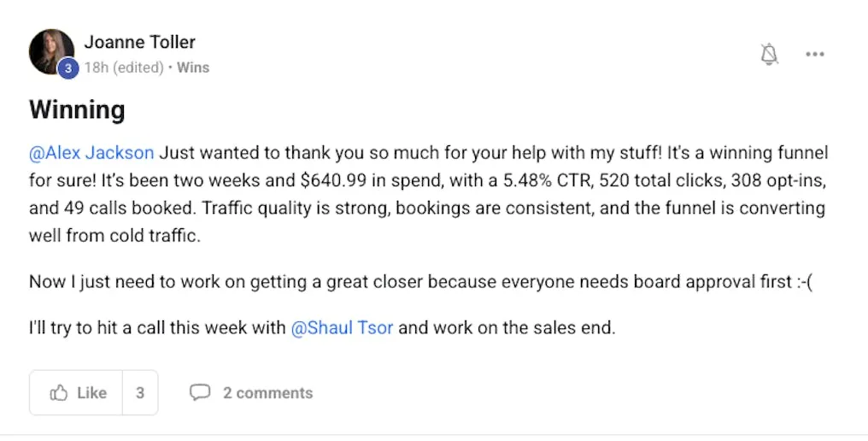Open Joanne Toller's profile picture
Image resolution: width=868 pixels, height=441 pixels.
(x=50, y=49)
